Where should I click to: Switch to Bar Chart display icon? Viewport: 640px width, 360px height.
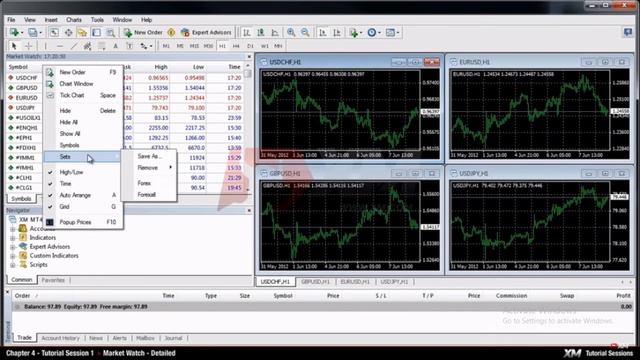(247, 32)
